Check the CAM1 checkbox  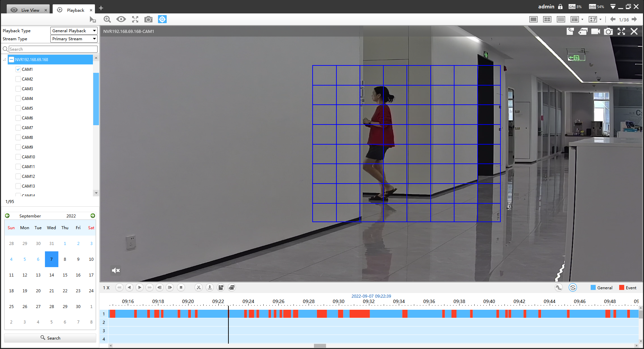coord(18,69)
